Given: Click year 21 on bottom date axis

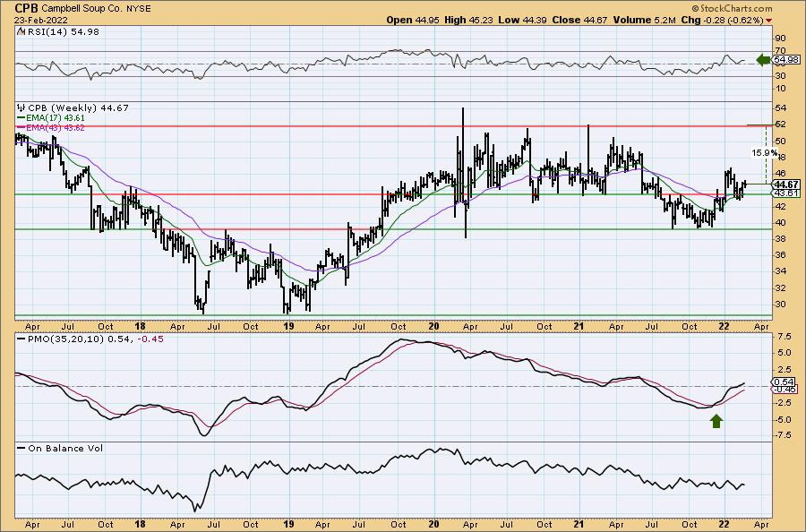Looking at the screenshot, I should [579, 525].
